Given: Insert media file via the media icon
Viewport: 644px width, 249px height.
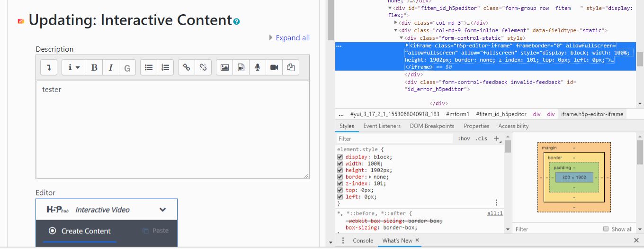Looking at the screenshot, I should coord(241,67).
